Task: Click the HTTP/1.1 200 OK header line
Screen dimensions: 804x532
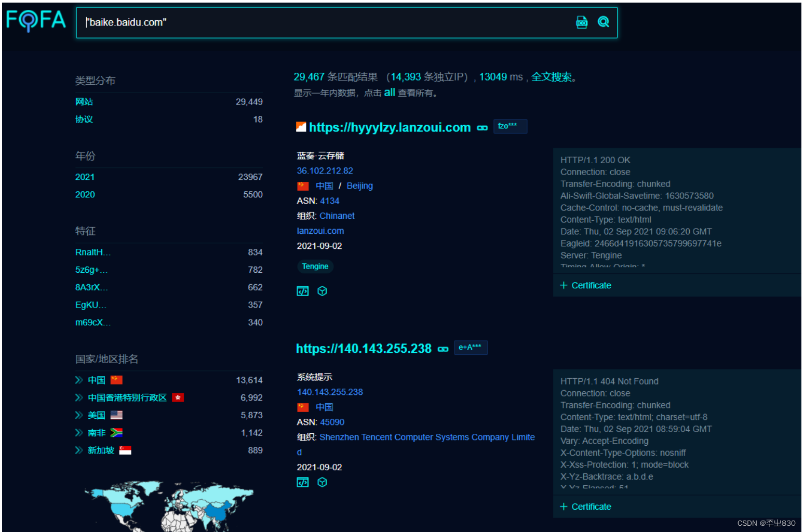Action: click(595, 160)
